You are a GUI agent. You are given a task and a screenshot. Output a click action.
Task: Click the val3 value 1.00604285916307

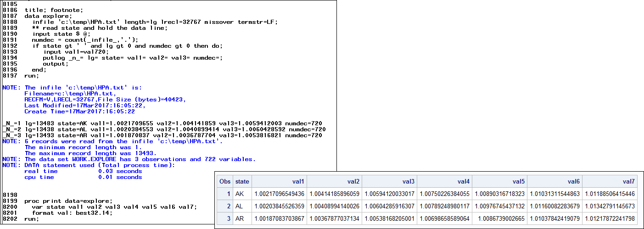(390, 207)
